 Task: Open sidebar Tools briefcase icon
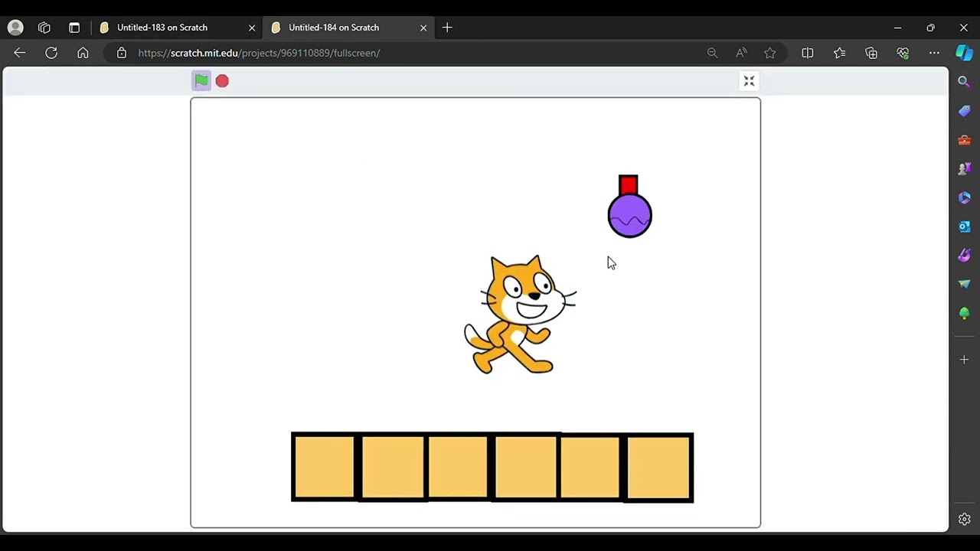(964, 140)
